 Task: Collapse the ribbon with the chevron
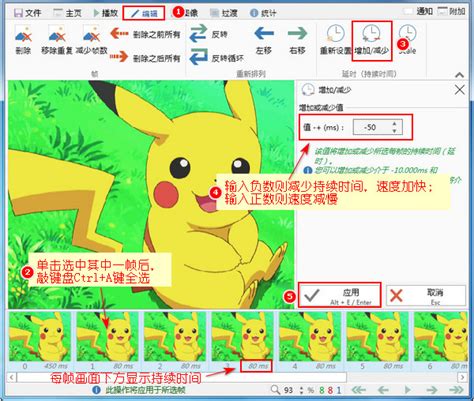pos(460,75)
